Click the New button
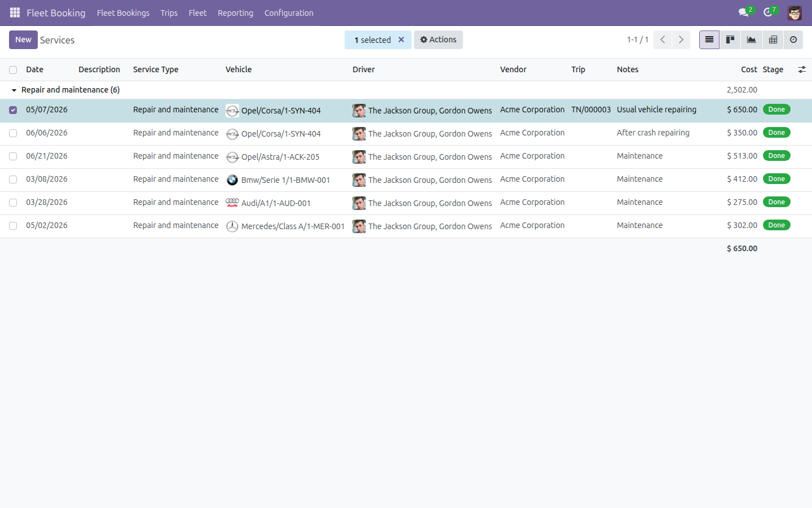Screen dimensions: 812x508 [x=23, y=40]
